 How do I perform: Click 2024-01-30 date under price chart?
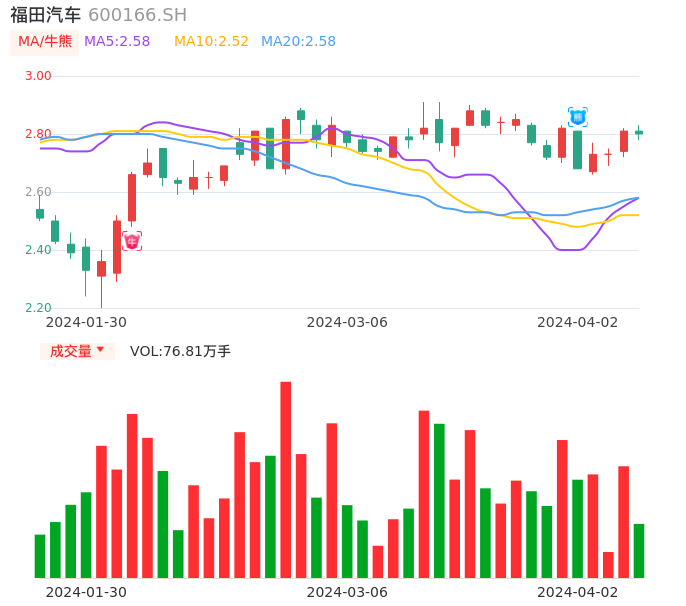click(x=86, y=322)
